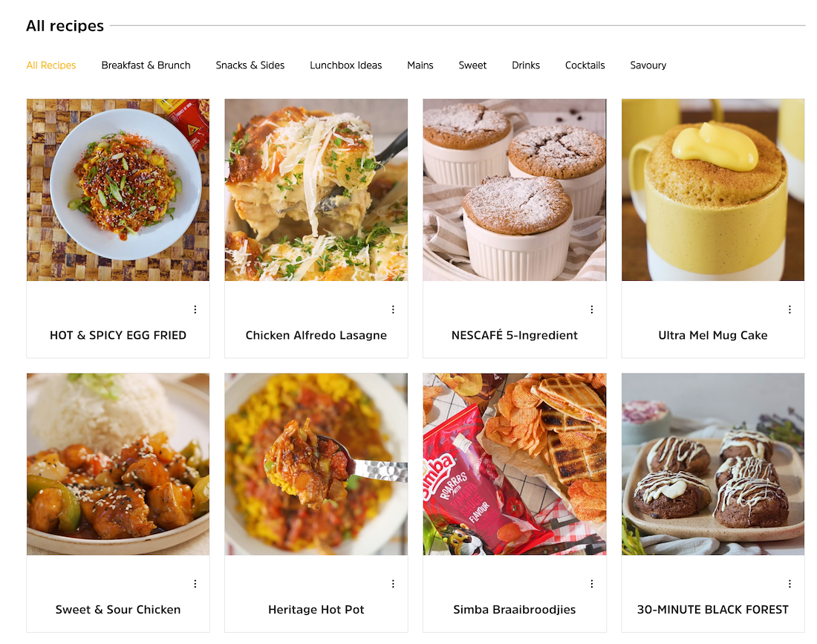Open the three-dot menu on NESCAFÉ 5-Ingredient card

[x=592, y=310]
